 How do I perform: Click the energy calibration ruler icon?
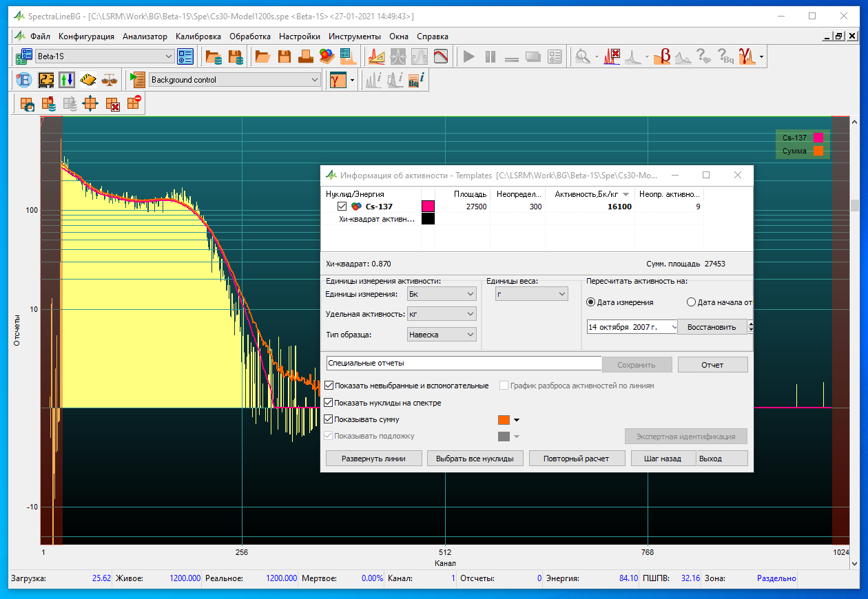376,56
